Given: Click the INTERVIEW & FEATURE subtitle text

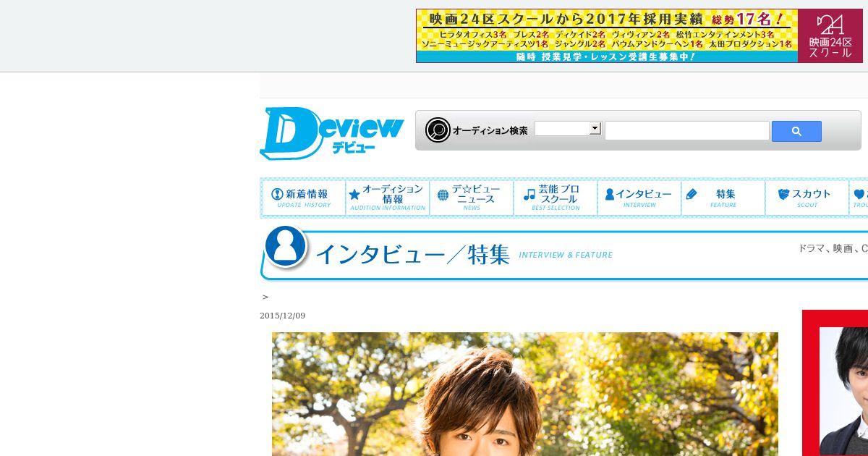Looking at the screenshot, I should (x=566, y=255).
